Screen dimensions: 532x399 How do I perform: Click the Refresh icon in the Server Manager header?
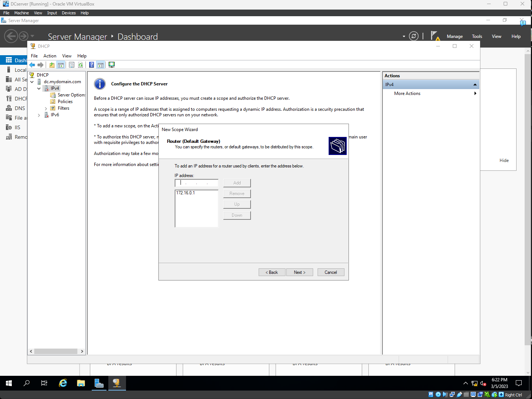pyautogui.click(x=413, y=36)
